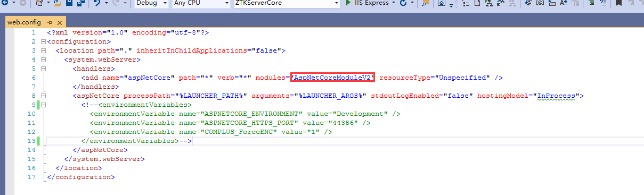
Task: Collapse the configuration element on line 2
Action: pyautogui.click(x=43, y=41)
